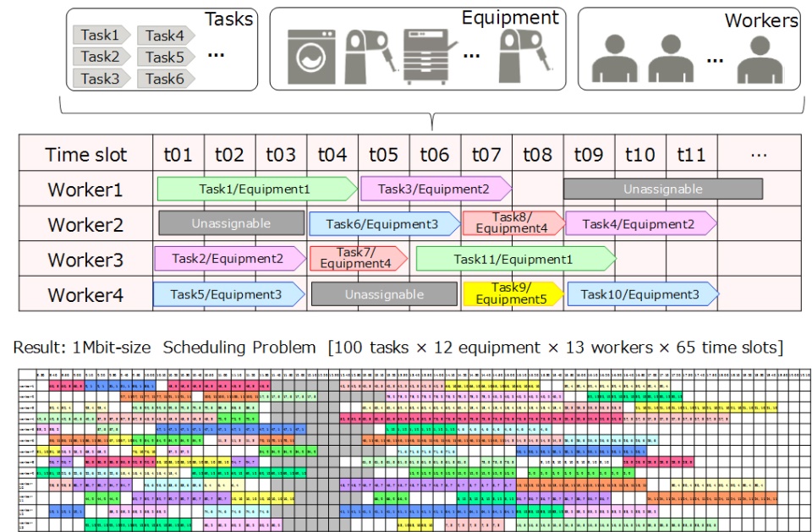Click the washing machine equipment icon
812x532 pixels.
(x=310, y=57)
